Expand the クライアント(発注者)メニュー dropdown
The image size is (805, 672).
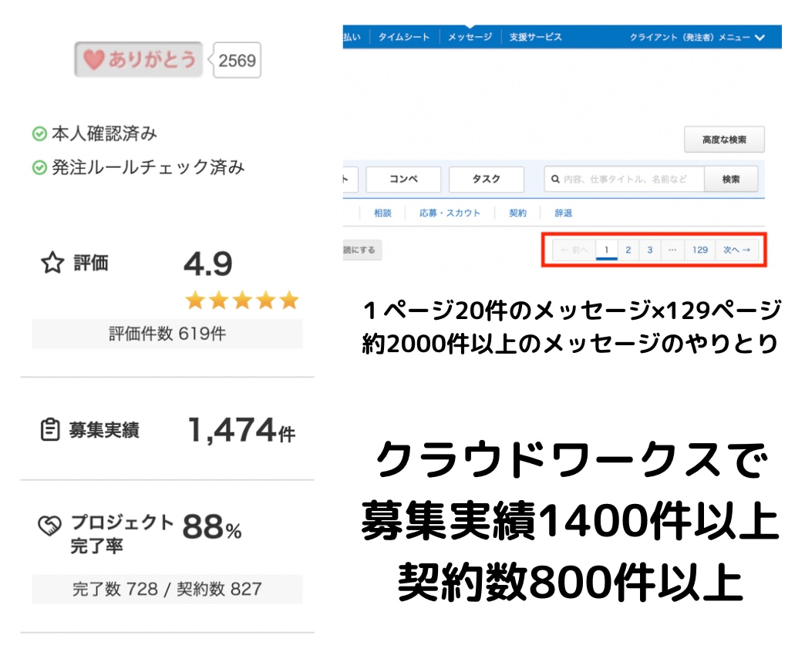[x=697, y=38]
